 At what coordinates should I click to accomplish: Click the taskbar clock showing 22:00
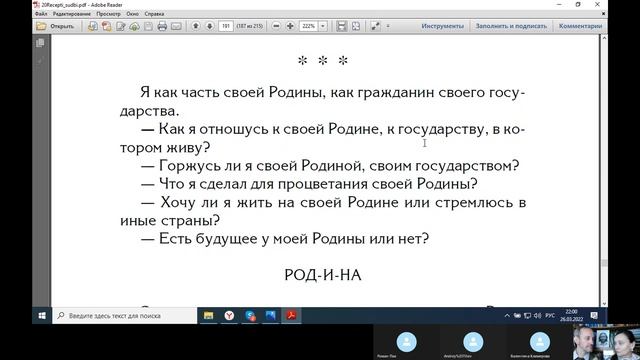[x=571, y=316]
